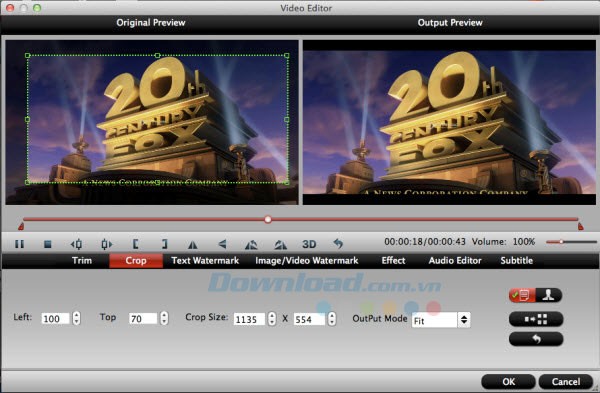
Task: Stop the video playback
Action: pyautogui.click(x=47, y=244)
